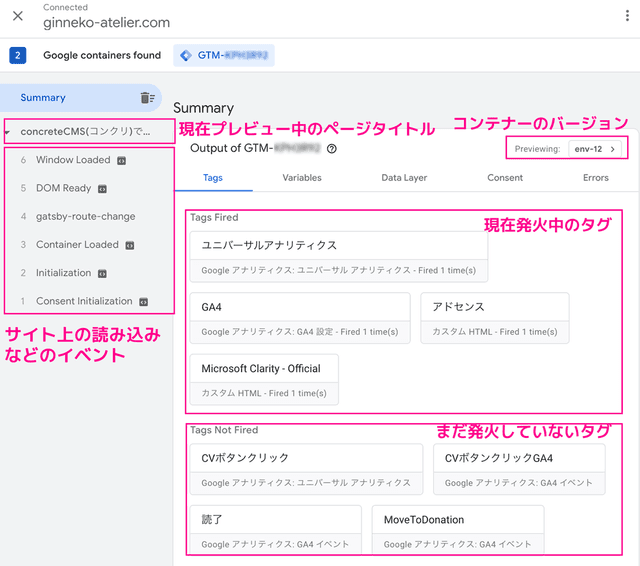The height and width of the screenshot is (566, 640).
Task: Switch to the Data Layer tab
Action: (404, 178)
